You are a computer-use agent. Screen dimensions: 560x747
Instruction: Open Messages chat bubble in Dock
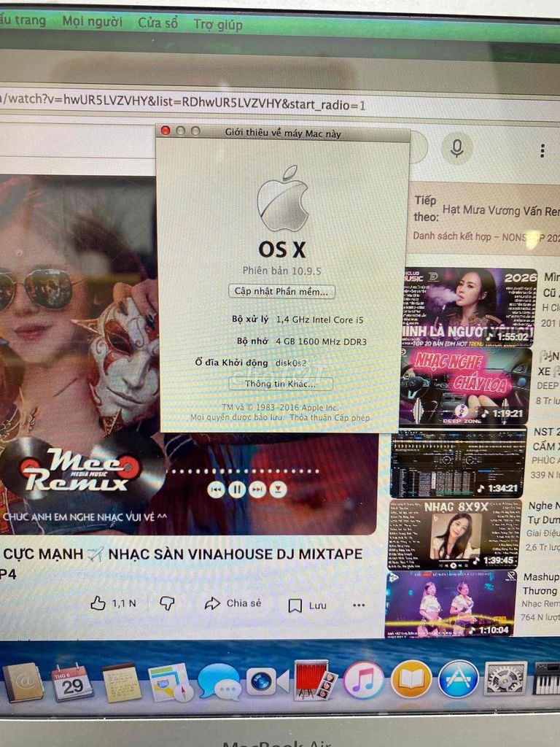pos(219,682)
